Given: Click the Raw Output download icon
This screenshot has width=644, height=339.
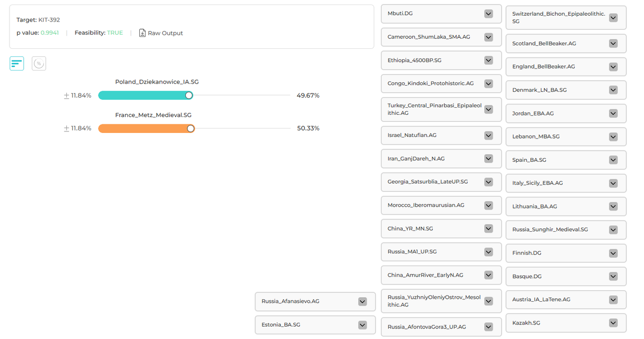Looking at the screenshot, I should pos(142,33).
